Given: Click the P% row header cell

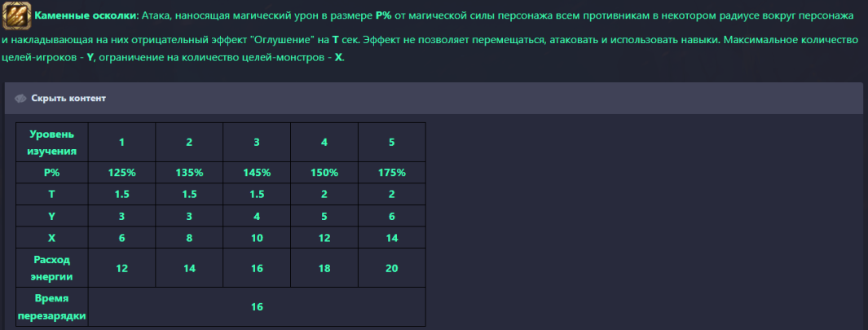Looking at the screenshot, I should 52,173.
